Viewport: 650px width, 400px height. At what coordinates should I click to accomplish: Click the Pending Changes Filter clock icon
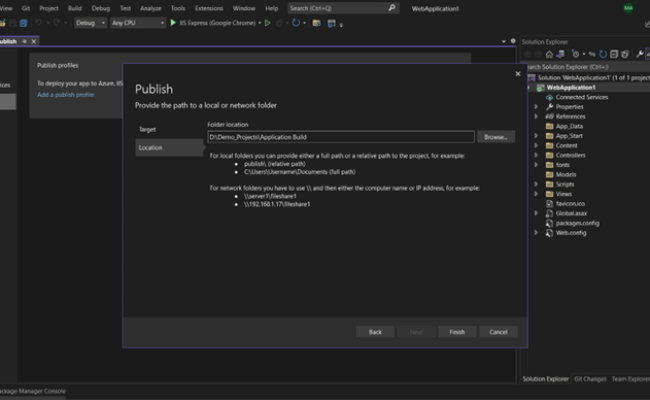click(575, 54)
